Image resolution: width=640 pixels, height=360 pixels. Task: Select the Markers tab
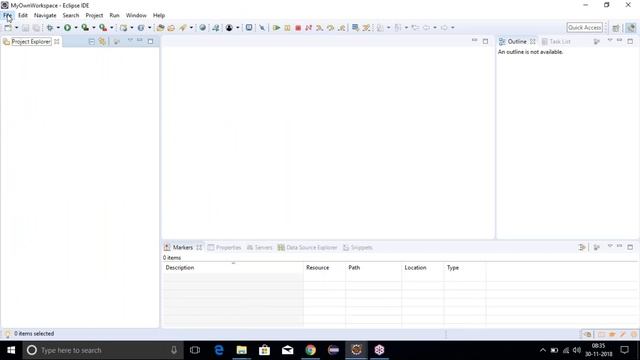[x=182, y=247]
